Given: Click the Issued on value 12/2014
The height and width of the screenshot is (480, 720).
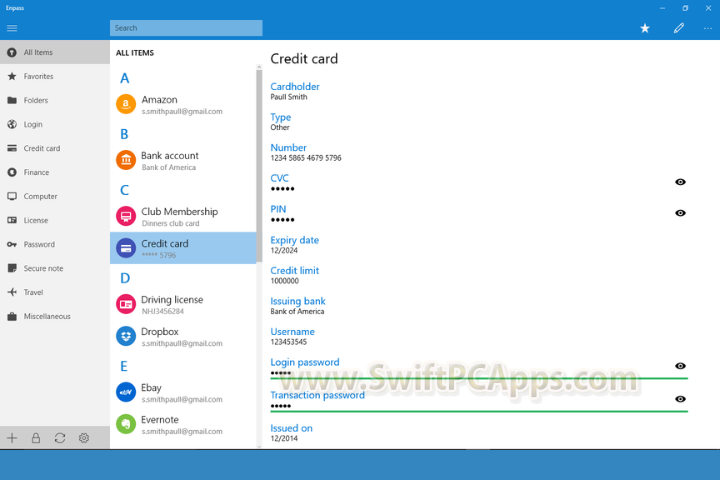Looking at the screenshot, I should [x=284, y=438].
